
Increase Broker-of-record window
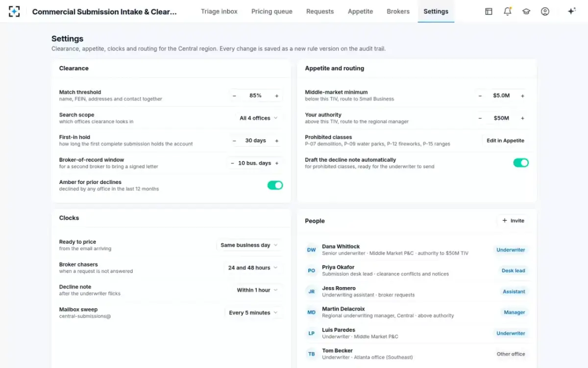(277, 163)
